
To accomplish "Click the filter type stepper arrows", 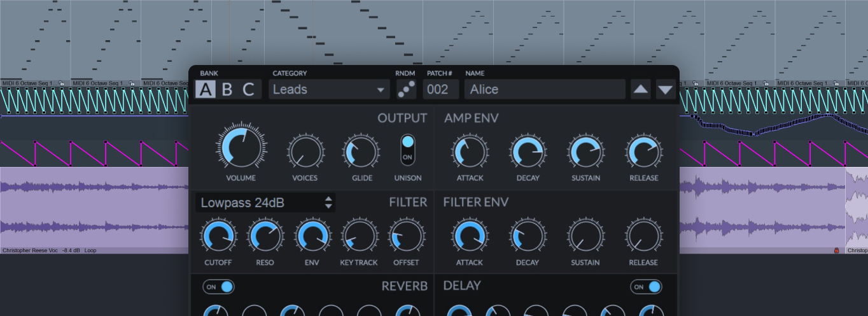I will pyautogui.click(x=328, y=203).
